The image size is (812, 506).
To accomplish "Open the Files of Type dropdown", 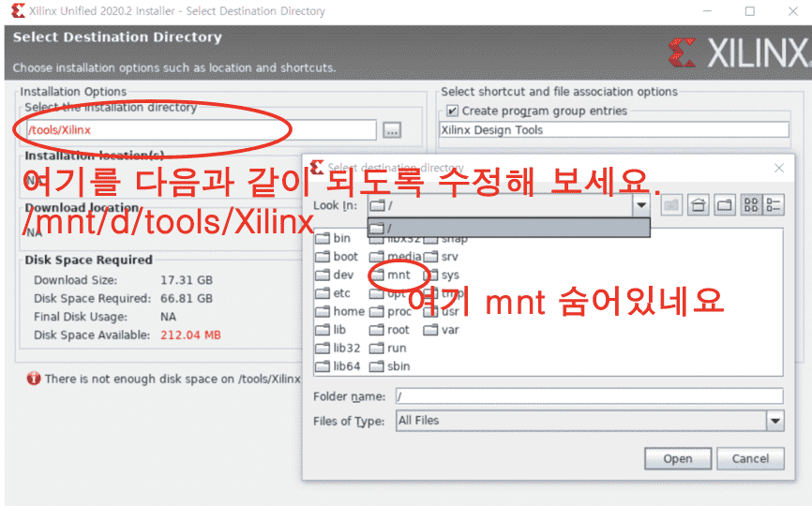I will click(590, 421).
